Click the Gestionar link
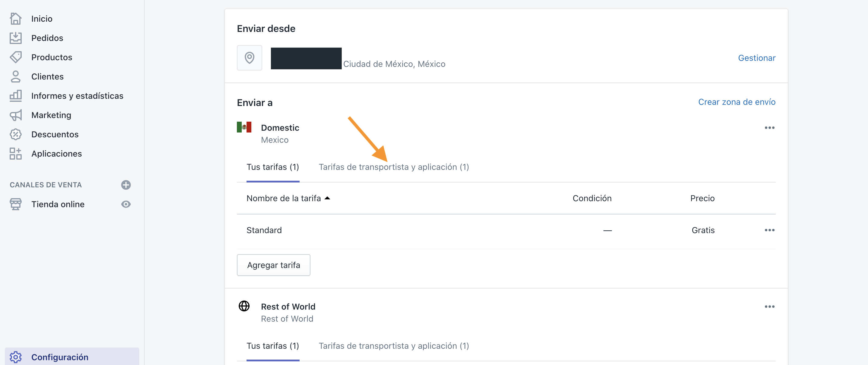This screenshot has height=365, width=868. pos(756,58)
